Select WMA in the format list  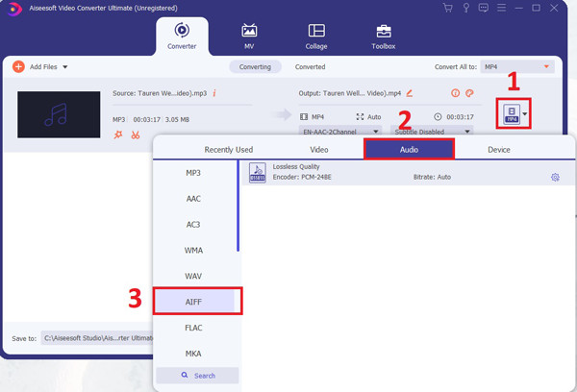click(193, 250)
